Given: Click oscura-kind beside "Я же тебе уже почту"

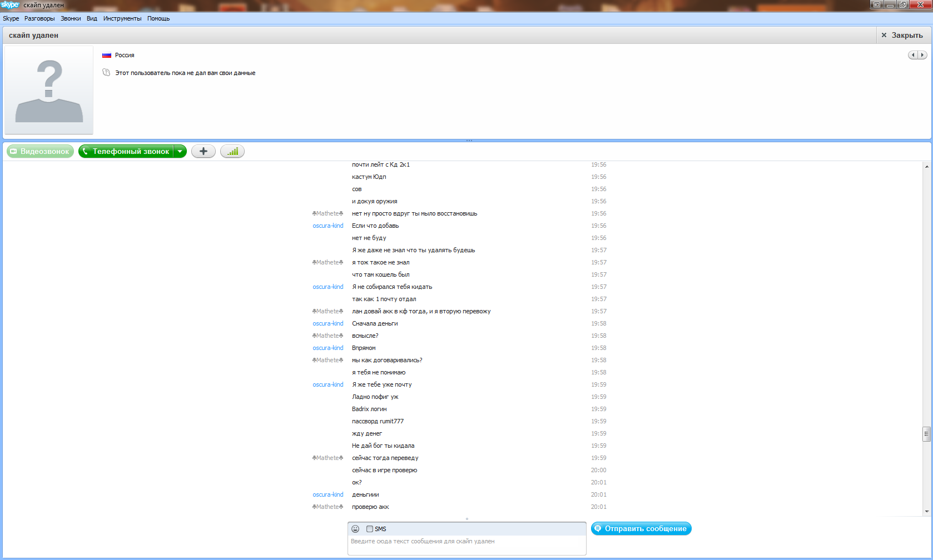Looking at the screenshot, I should tap(328, 384).
